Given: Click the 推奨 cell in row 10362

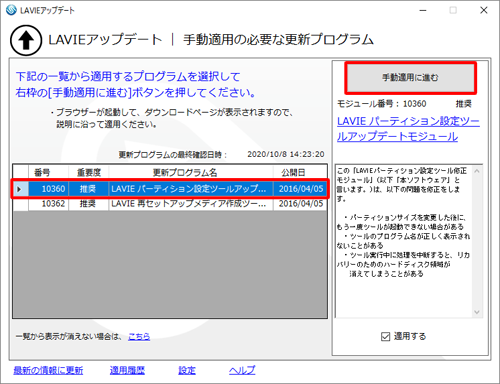Looking at the screenshot, I should (x=89, y=203).
